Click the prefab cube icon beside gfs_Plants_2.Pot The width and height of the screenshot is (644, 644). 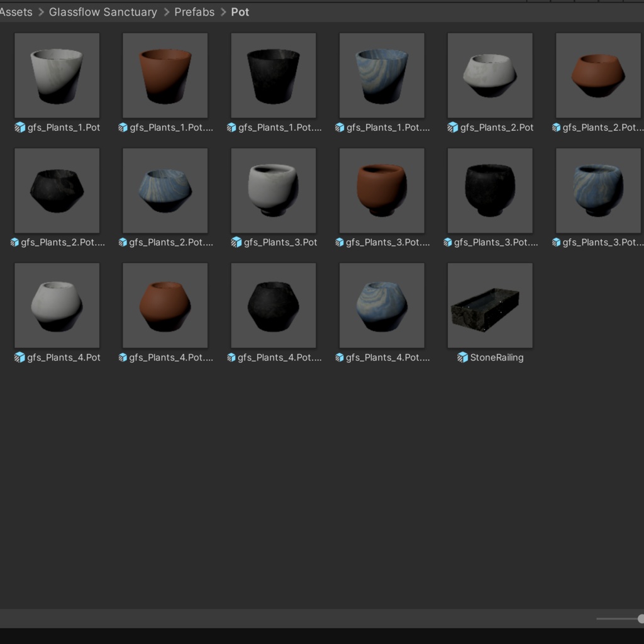[x=453, y=127]
